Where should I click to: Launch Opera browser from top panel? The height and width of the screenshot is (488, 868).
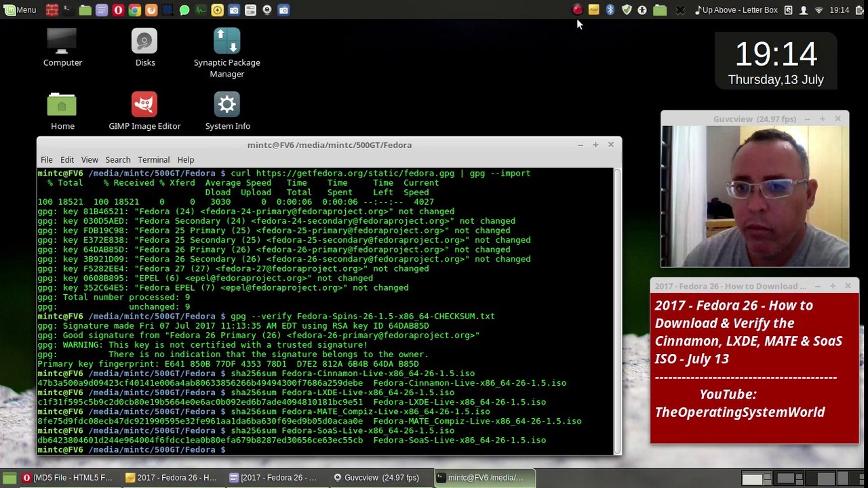coord(118,9)
